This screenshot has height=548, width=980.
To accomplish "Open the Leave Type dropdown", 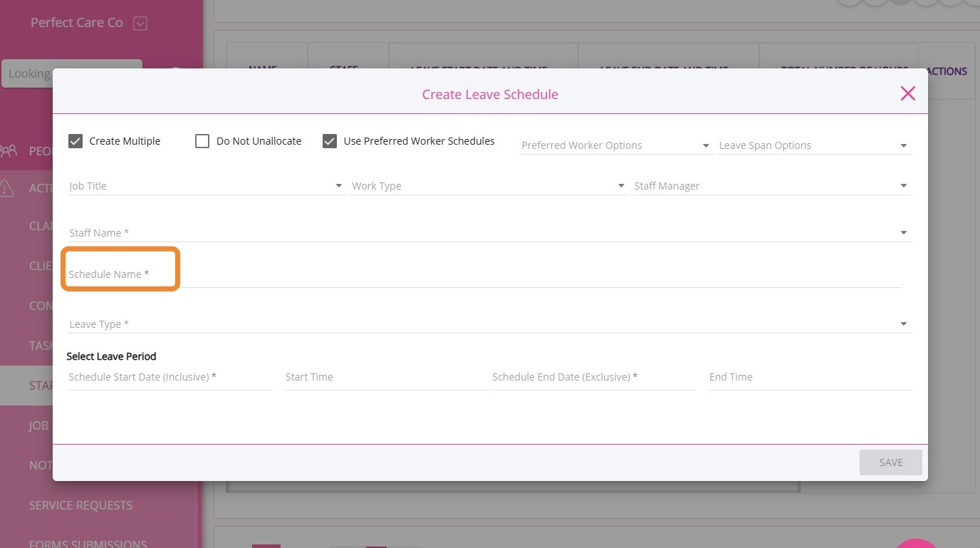I will point(489,324).
